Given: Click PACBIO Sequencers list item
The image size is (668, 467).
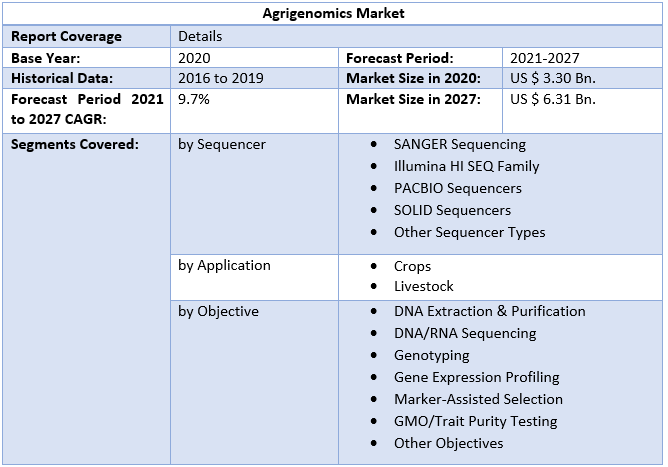Looking at the screenshot, I should (457, 188).
